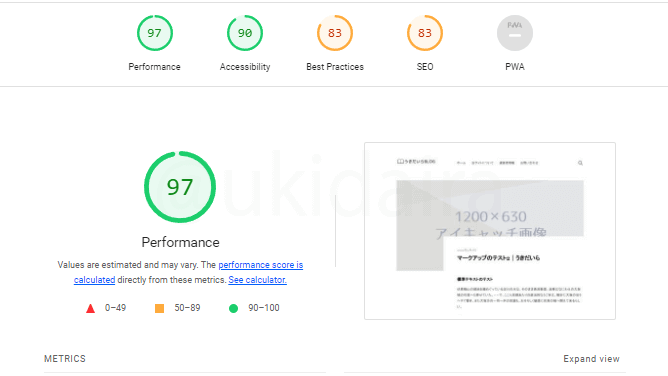Select the Best Practices gauge scoring 83

(335, 33)
